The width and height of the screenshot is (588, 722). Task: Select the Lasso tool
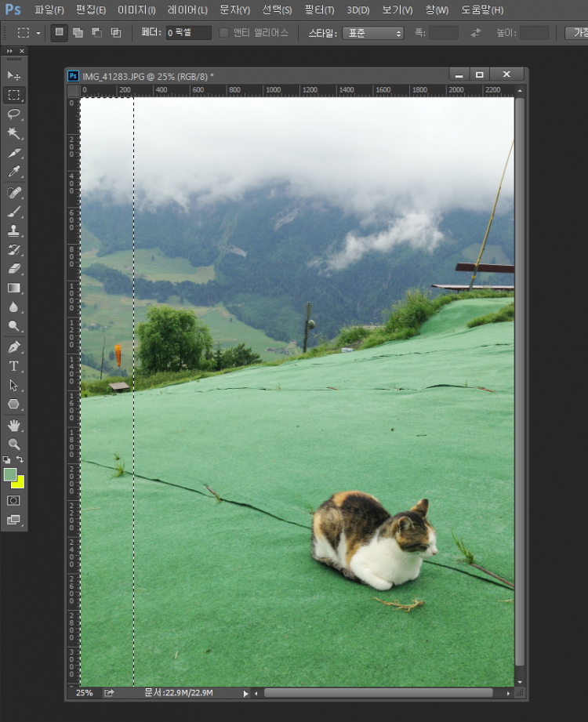pyautogui.click(x=14, y=114)
